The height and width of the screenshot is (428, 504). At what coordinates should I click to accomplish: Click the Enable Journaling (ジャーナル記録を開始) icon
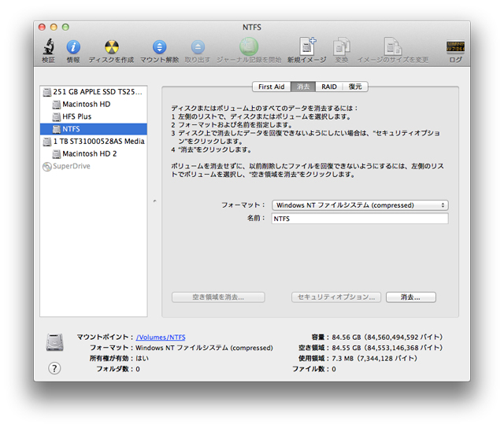coord(249,46)
